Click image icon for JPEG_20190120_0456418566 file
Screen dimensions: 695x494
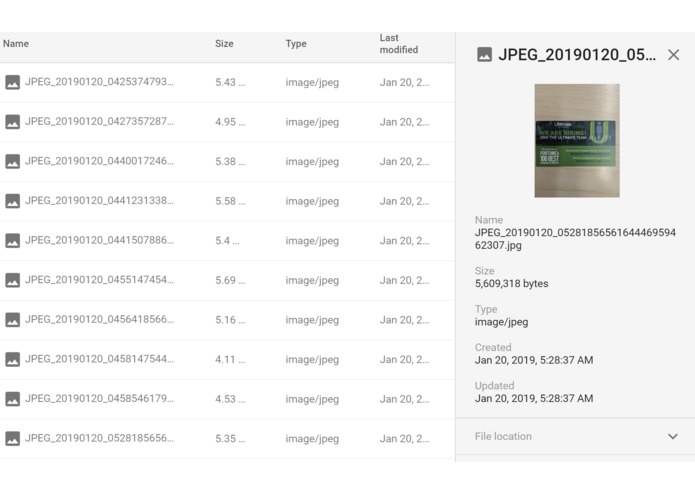pyautogui.click(x=12, y=320)
